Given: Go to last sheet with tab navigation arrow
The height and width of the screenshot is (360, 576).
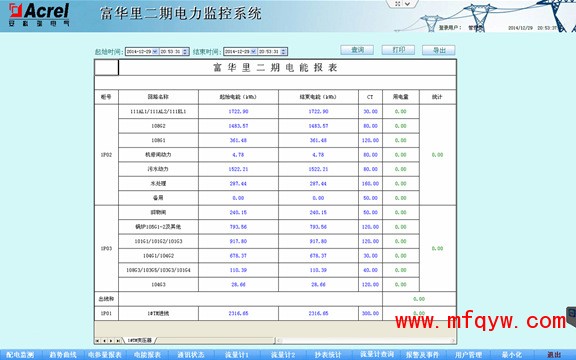Looking at the screenshot, I should 118,341.
